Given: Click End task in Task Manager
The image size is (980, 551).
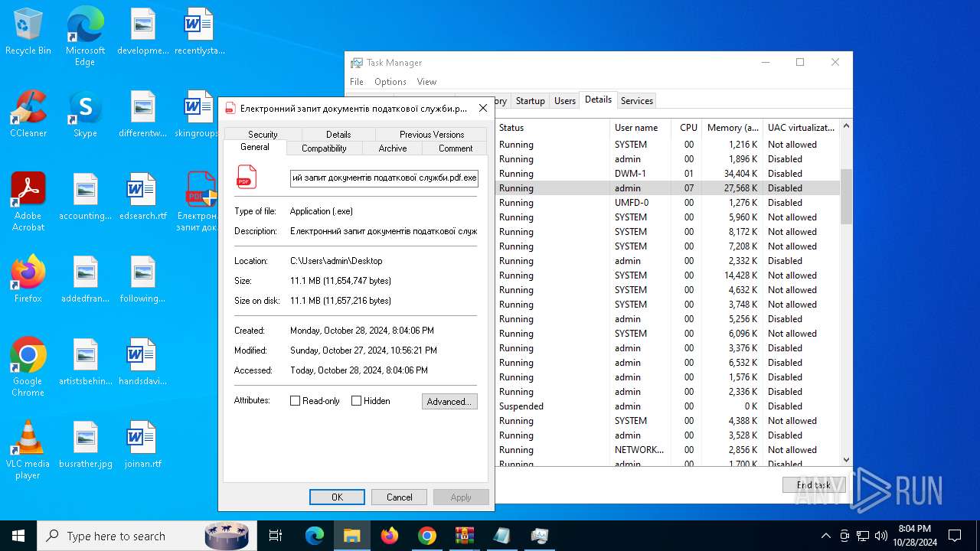Looking at the screenshot, I should [813, 484].
